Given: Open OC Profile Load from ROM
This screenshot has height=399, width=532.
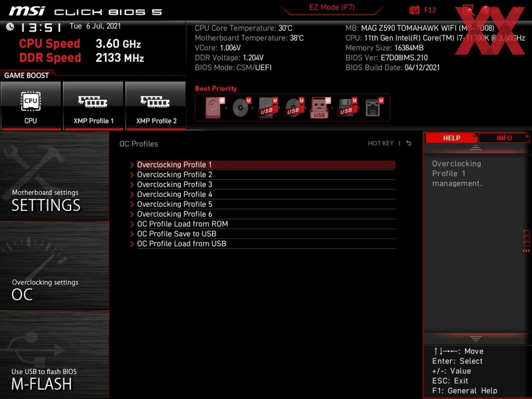Looking at the screenshot, I should click(262, 224).
